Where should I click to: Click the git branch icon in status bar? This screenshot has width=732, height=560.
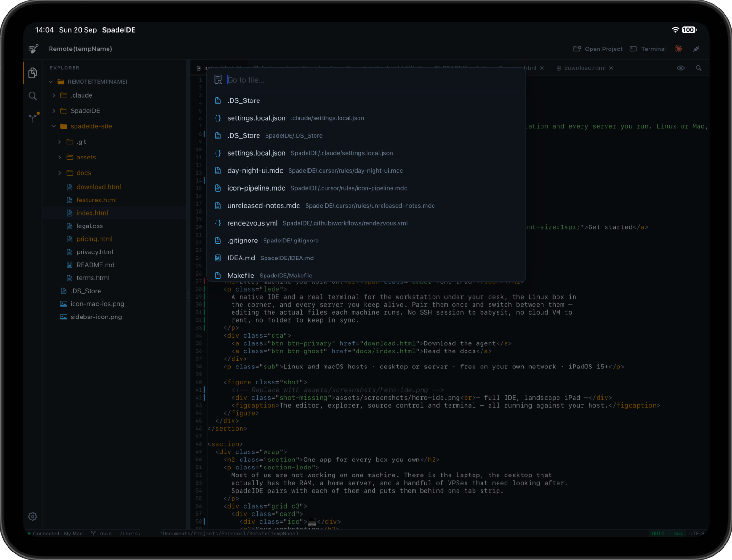pyautogui.click(x=93, y=534)
